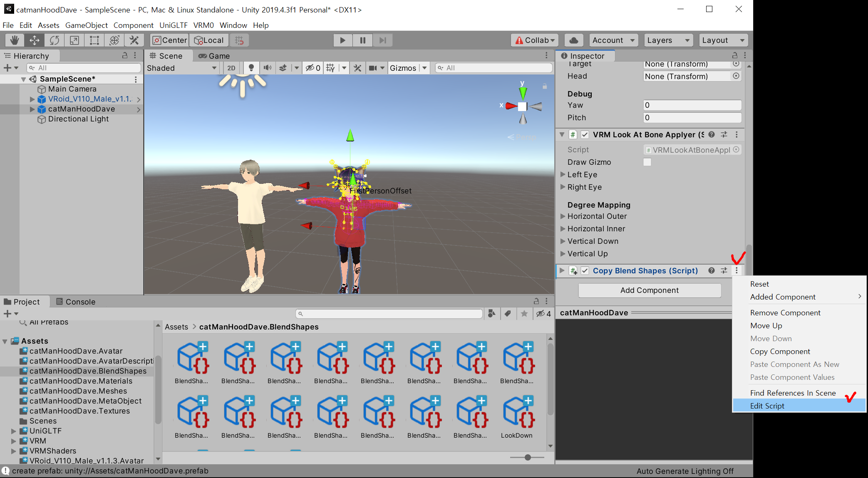This screenshot has width=868, height=478.
Task: Click the Play button
Action: pos(342,40)
